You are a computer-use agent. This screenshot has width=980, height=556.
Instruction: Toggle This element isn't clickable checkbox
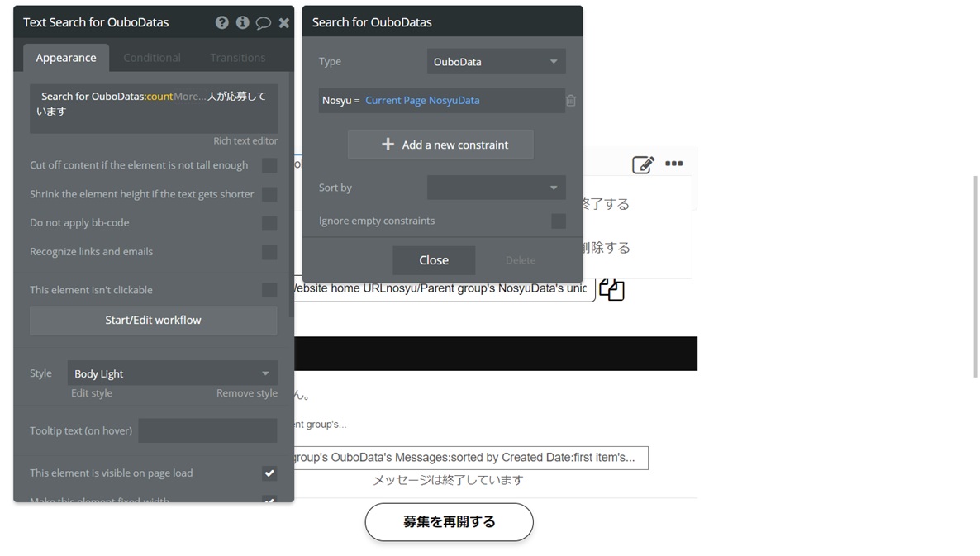(269, 290)
